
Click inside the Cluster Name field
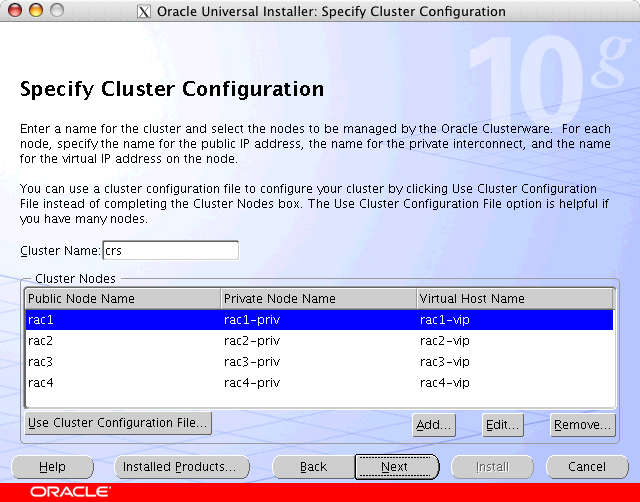[x=170, y=250]
